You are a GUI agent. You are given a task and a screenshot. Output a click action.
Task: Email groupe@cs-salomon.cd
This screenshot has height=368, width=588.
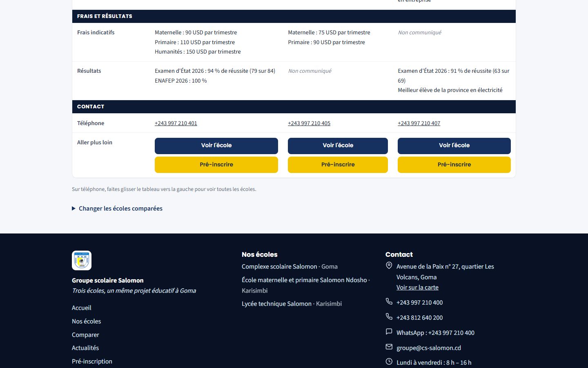coord(429,348)
